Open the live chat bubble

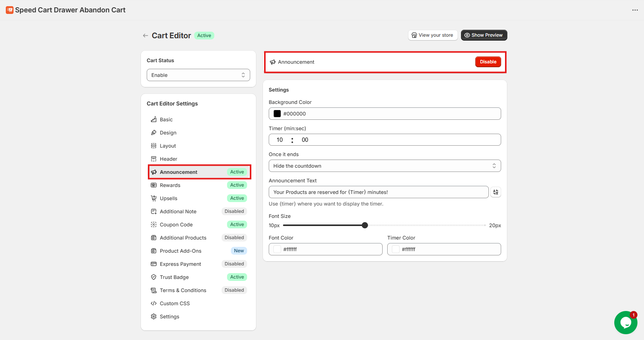(x=625, y=323)
